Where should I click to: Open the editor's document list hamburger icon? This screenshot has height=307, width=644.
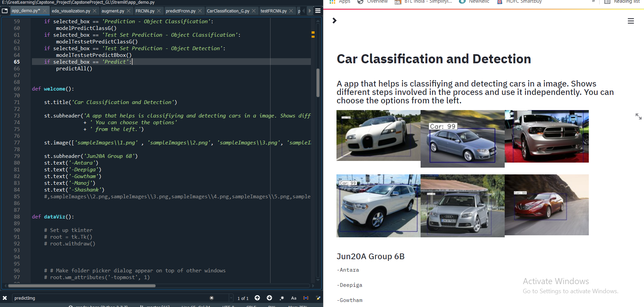(x=318, y=10)
